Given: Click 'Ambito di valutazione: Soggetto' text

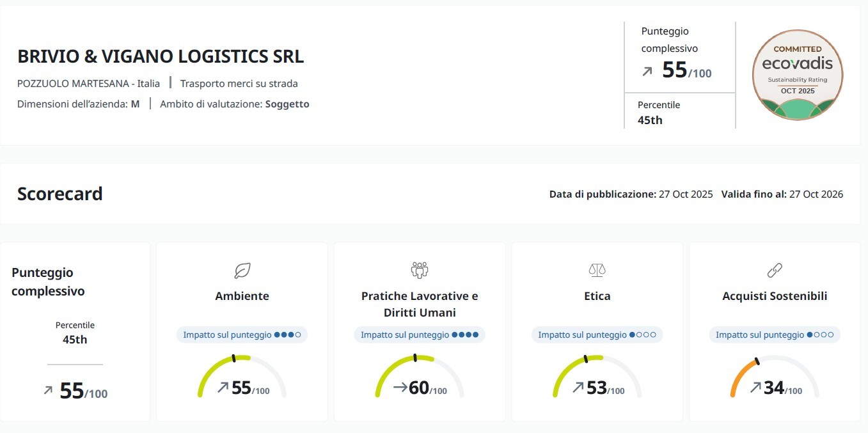Looking at the screenshot, I should 235,104.
